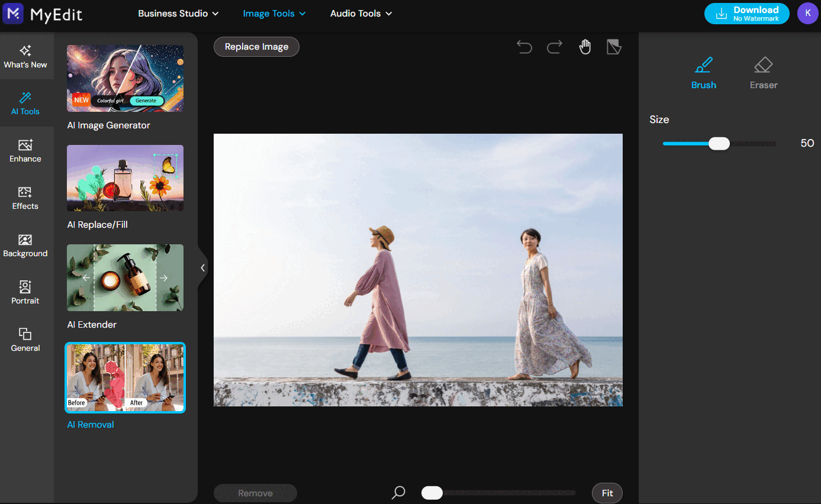Activate the Hand pan tool
Screen dimensions: 821x504
coord(585,46)
